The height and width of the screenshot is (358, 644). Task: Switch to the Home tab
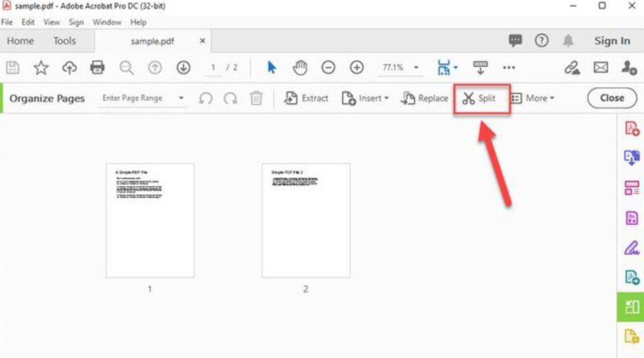tap(21, 41)
